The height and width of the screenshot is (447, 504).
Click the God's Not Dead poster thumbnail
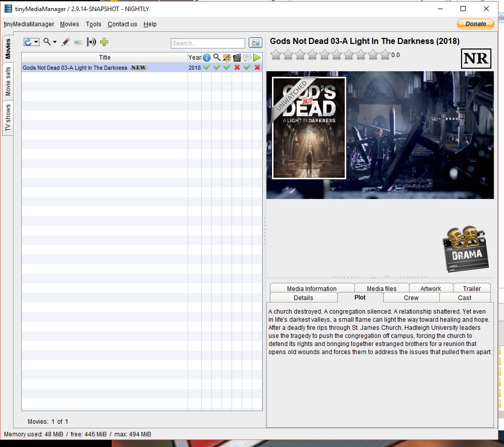(x=309, y=128)
